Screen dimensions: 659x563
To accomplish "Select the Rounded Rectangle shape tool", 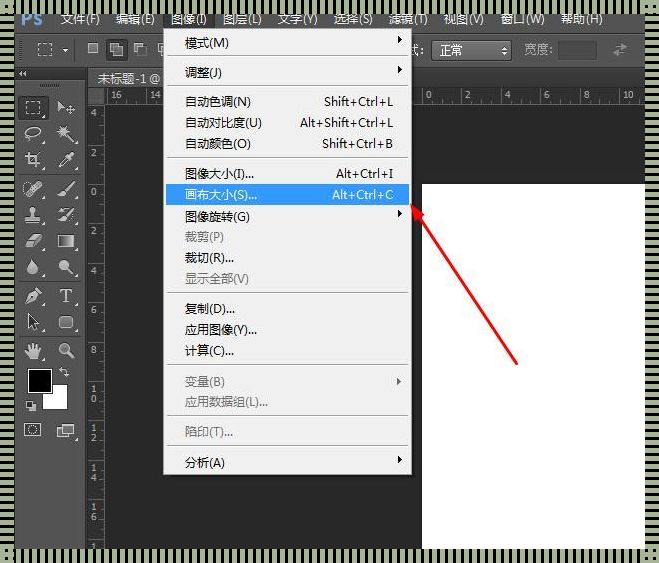I will click(x=66, y=322).
